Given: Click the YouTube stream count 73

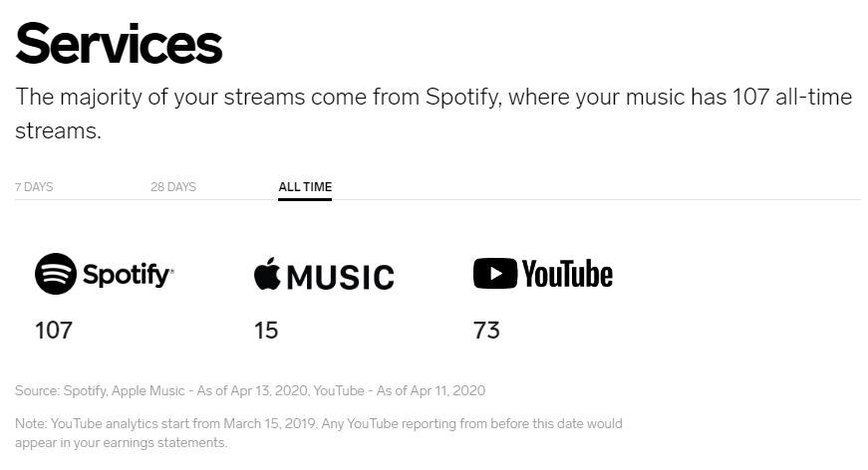Looking at the screenshot, I should 486,331.
